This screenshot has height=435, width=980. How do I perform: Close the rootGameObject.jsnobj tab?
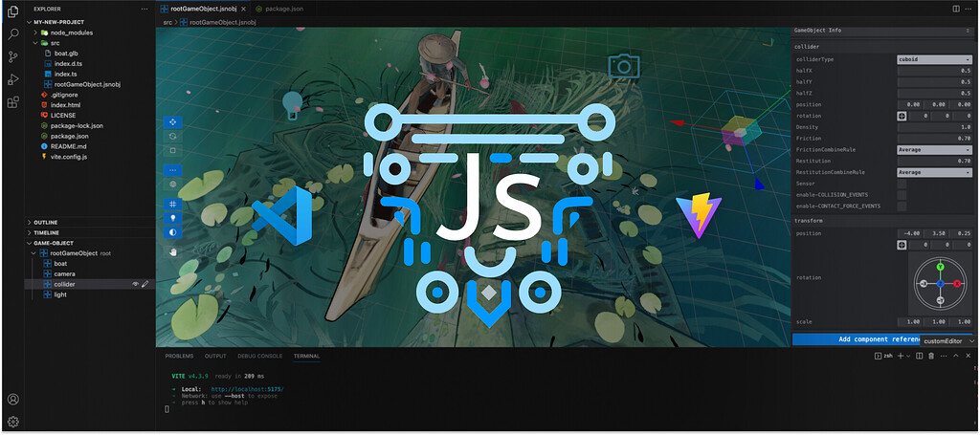[x=244, y=9]
